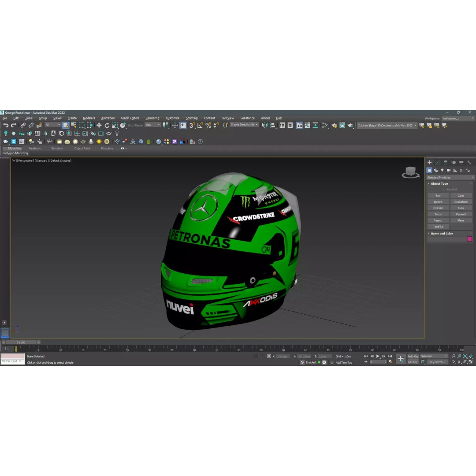Toggle 3D Snaps
The width and height of the screenshot is (476, 476).
(x=192, y=125)
